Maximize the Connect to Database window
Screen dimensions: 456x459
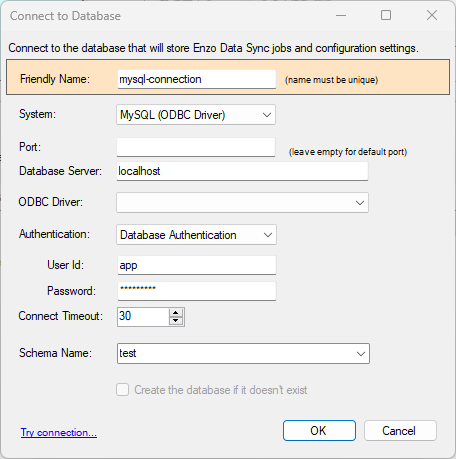coord(386,15)
